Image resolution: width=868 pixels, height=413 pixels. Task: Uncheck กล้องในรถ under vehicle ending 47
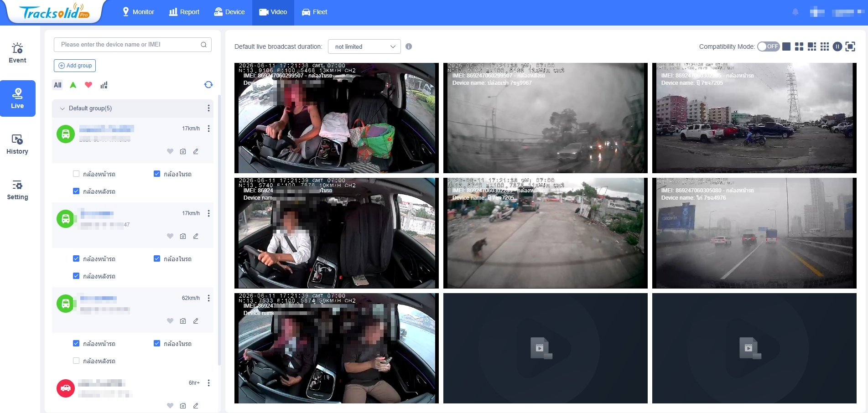coord(157,258)
